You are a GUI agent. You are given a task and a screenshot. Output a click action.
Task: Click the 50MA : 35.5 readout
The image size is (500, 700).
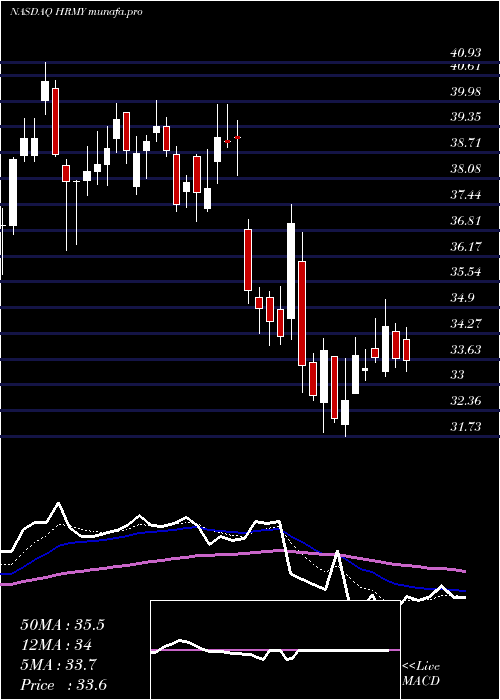click(x=62, y=625)
